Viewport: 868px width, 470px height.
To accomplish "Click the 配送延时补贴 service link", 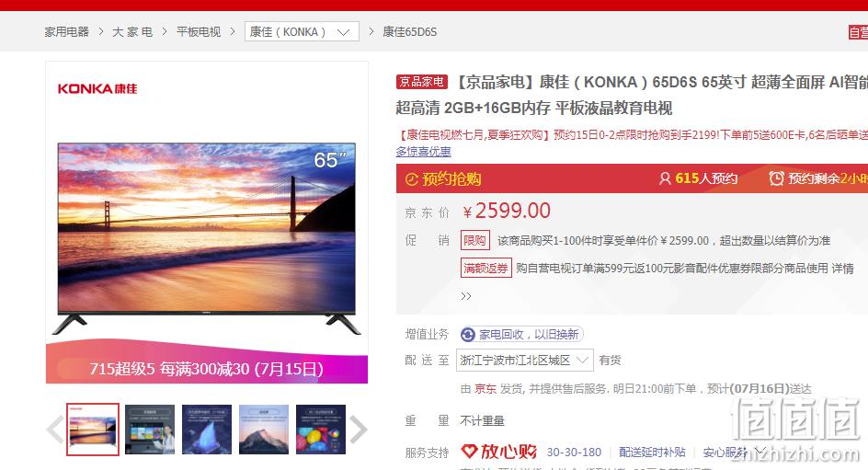I will 652,453.
